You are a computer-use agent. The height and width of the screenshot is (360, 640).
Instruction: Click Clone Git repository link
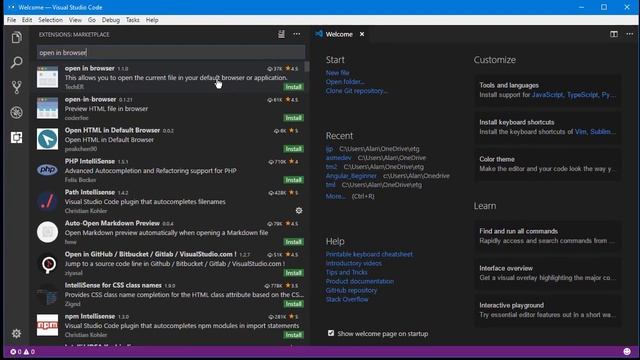(x=356, y=91)
